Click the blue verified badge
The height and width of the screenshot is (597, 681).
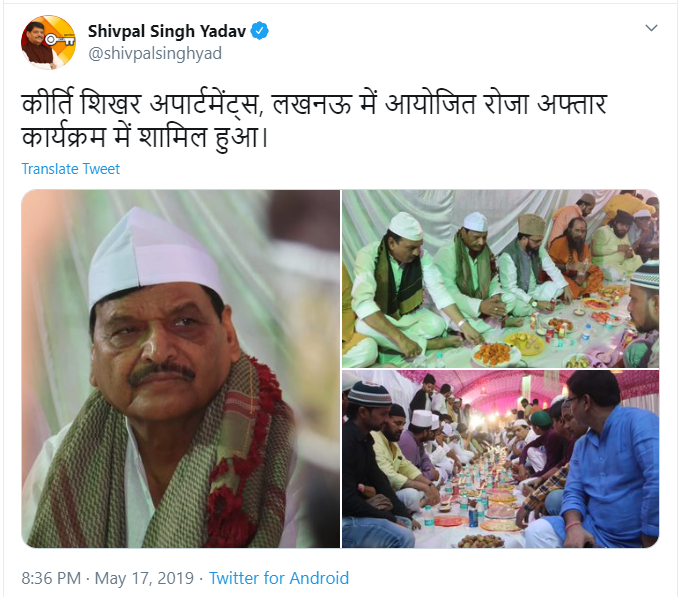coord(260,31)
